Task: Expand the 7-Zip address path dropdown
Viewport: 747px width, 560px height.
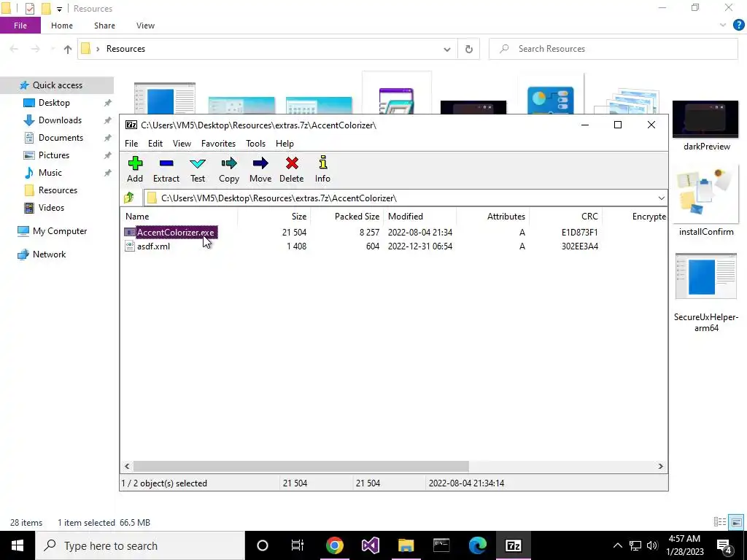Action: tap(661, 198)
